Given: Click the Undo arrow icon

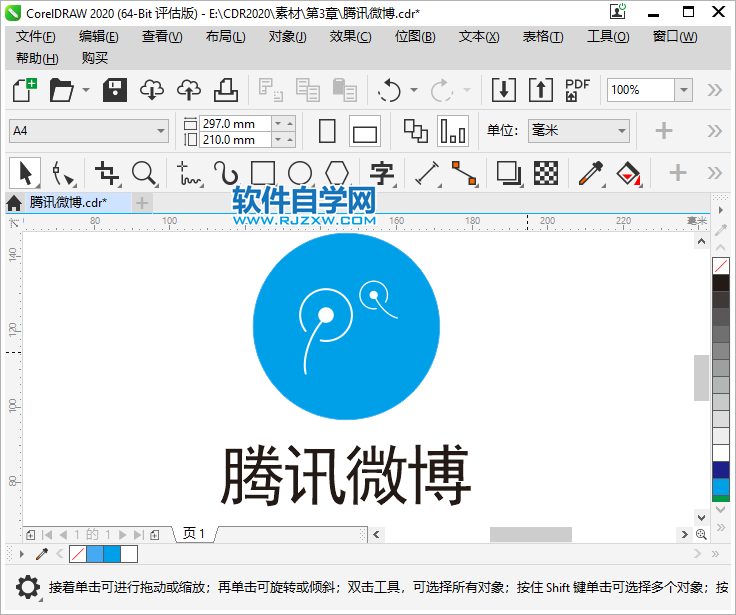Looking at the screenshot, I should pyautogui.click(x=390, y=90).
